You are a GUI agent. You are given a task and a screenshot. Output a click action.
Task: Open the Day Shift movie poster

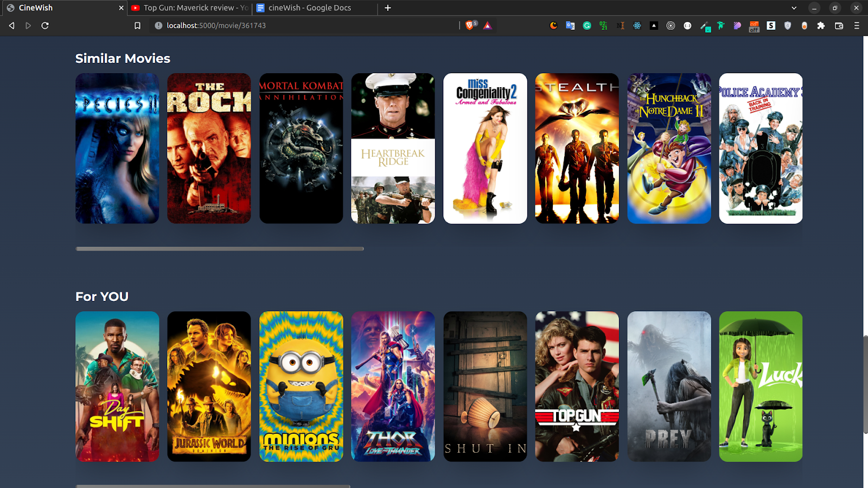tap(117, 387)
